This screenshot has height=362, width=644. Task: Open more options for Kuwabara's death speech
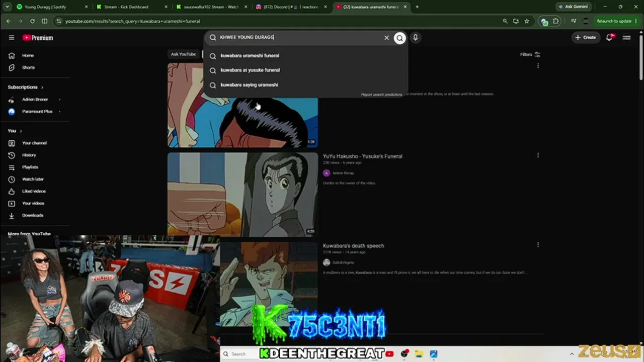click(x=538, y=245)
